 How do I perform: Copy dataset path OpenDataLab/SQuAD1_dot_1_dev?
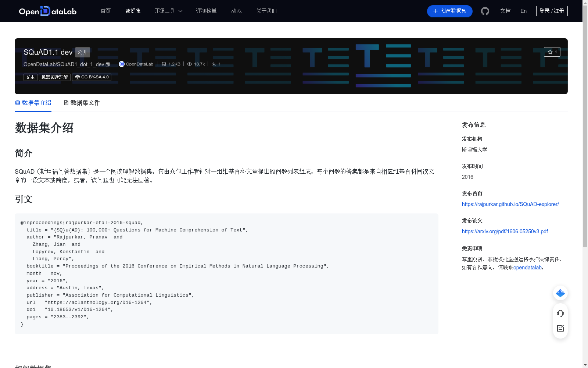[x=108, y=64]
